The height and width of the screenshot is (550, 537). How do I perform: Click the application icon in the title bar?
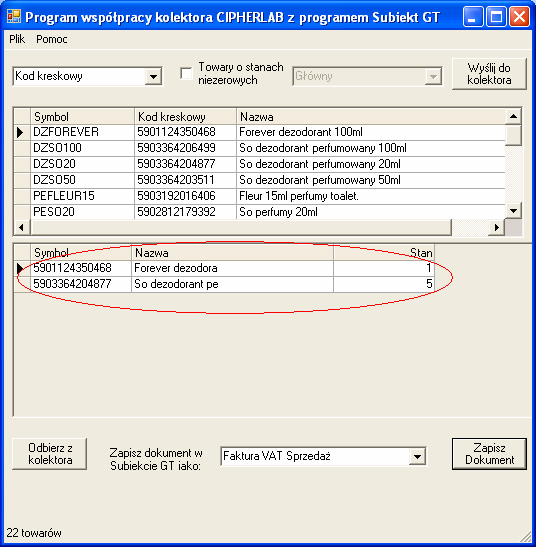point(14,16)
